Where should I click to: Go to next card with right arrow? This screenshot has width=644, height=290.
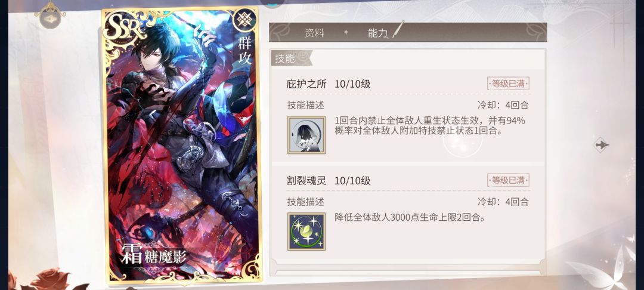601,144
